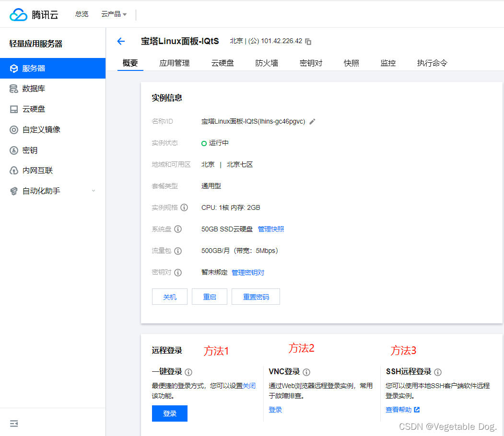Viewport: 504px width, 436px height.
Task: Click the 自定义镜像 sidebar icon
Action: coord(14,130)
